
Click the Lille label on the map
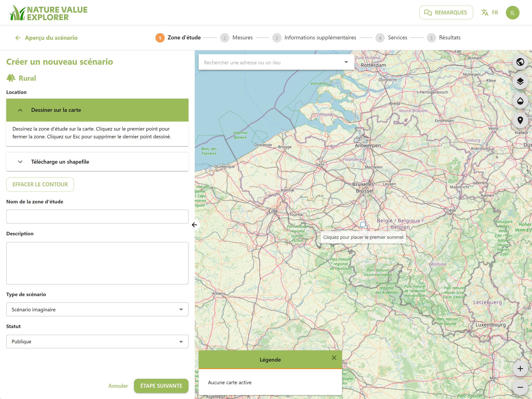point(273,211)
